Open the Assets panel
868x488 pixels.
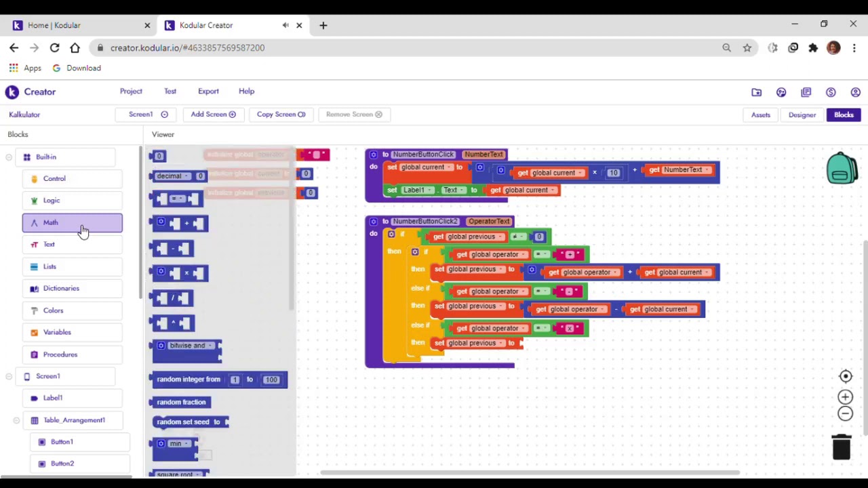(760, 115)
